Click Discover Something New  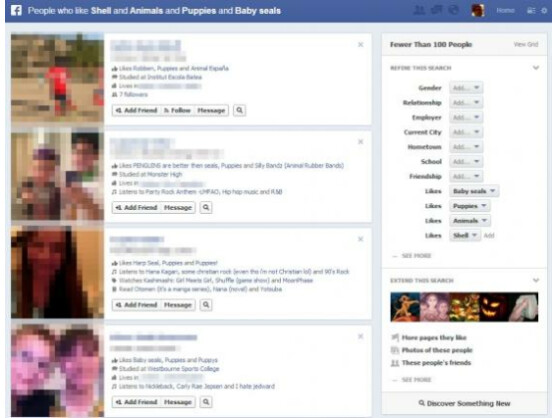[x=464, y=404]
